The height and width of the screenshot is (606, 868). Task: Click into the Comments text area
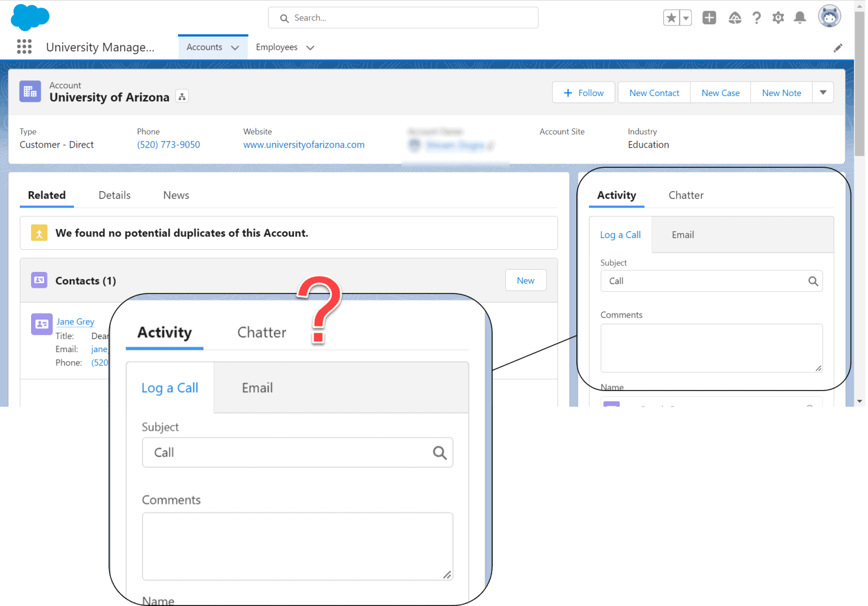pos(711,348)
